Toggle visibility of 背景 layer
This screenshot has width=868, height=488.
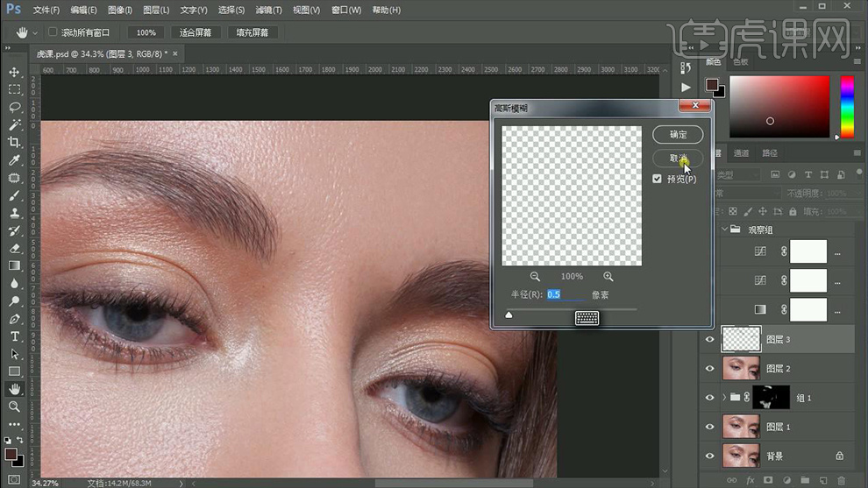(710, 456)
